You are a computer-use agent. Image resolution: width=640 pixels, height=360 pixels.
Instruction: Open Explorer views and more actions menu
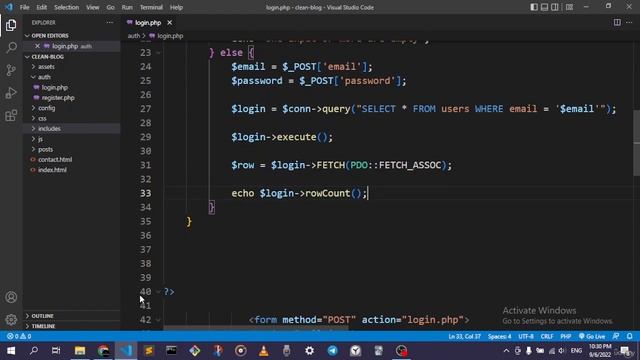(110, 23)
